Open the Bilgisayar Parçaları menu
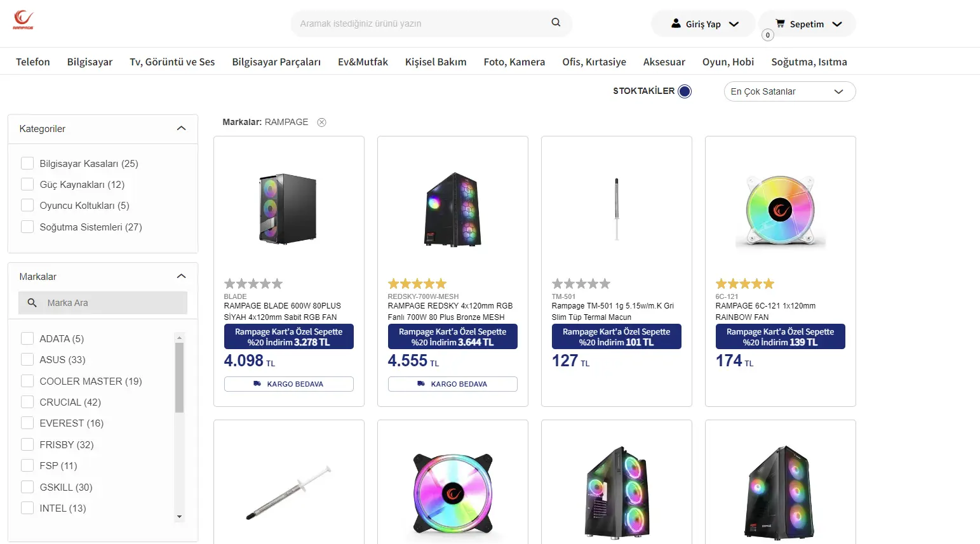The height and width of the screenshot is (544, 980). 276,62
